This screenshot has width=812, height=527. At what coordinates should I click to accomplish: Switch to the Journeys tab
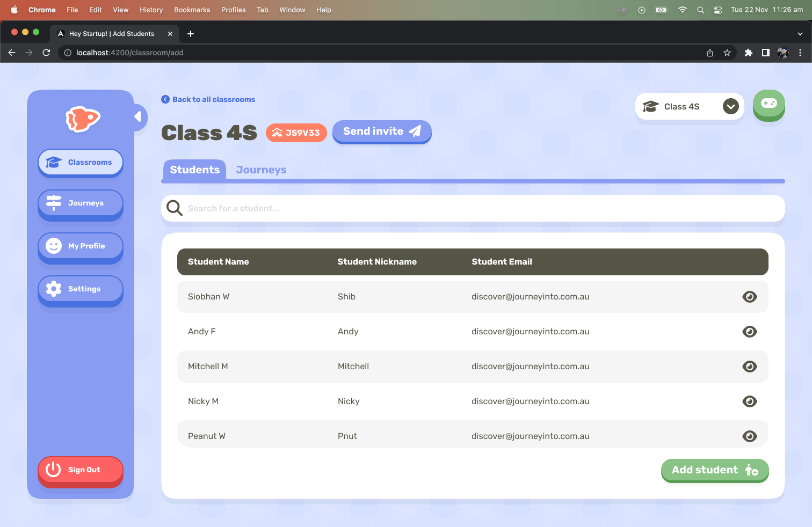(261, 170)
